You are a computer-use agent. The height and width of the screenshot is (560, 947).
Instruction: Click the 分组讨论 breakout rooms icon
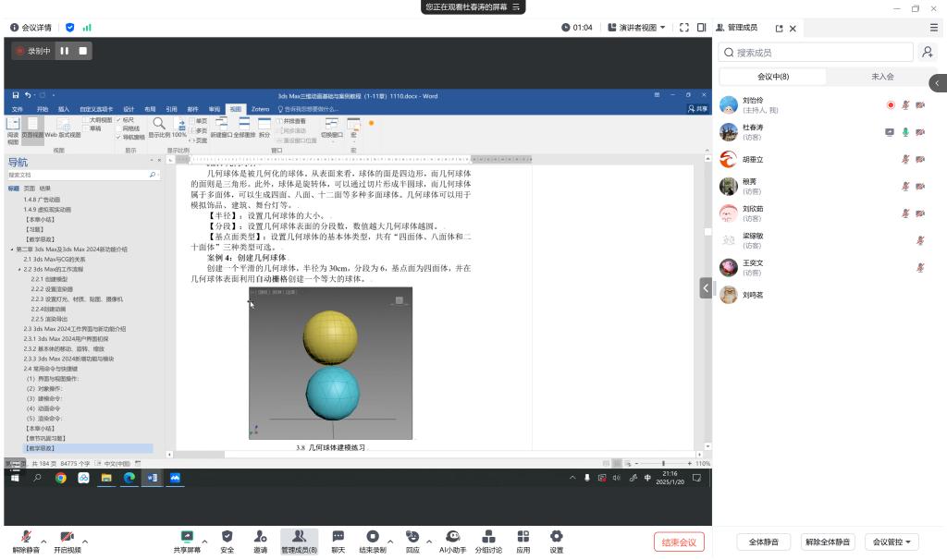tap(488, 537)
